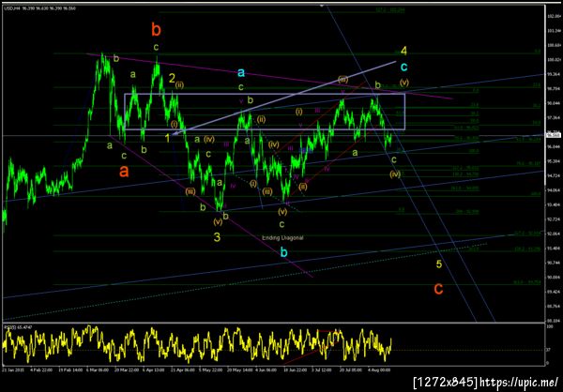This screenshot has width=563, height=392.
Task: Select the orange '(i)' label above yellow 1
Action: point(175,125)
